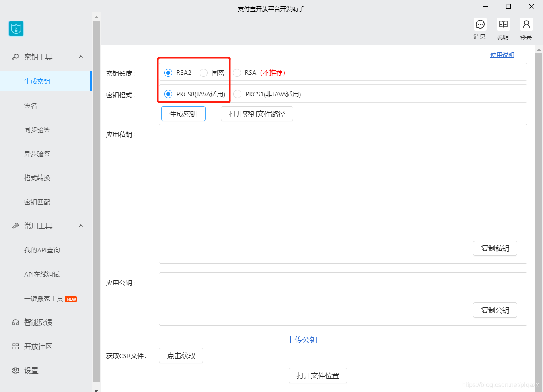Screen dimensions: 543x392
Task: Select the 国密 key length option
Action: [204, 73]
